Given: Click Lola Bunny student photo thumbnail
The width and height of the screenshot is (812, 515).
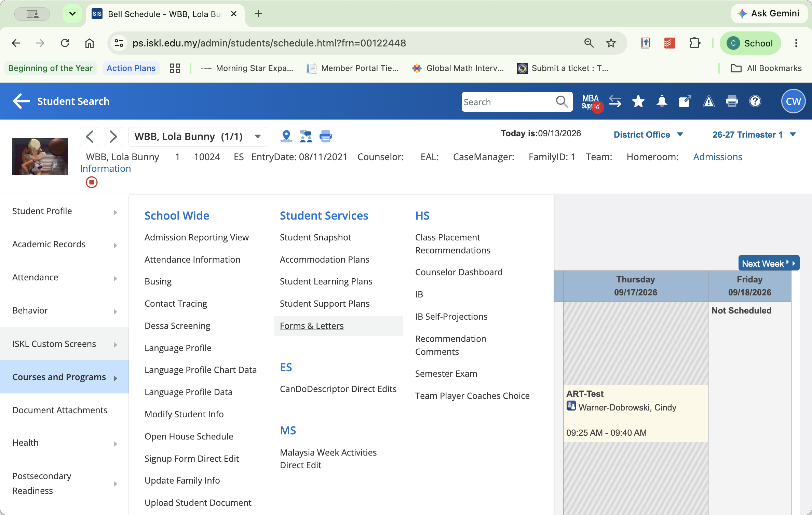Looking at the screenshot, I should (40, 157).
